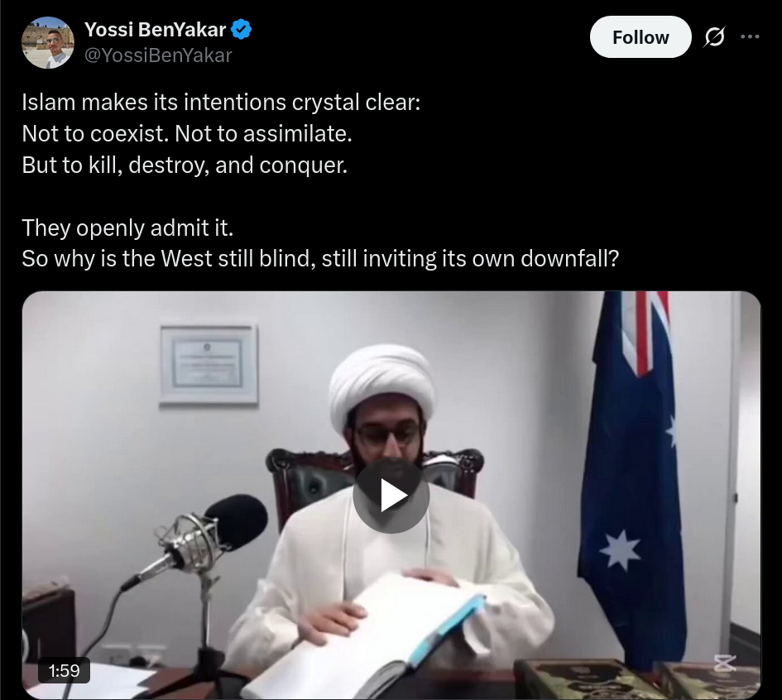Open the @YossiBenYakar handle link
This screenshot has width=782, height=700.
(158, 55)
